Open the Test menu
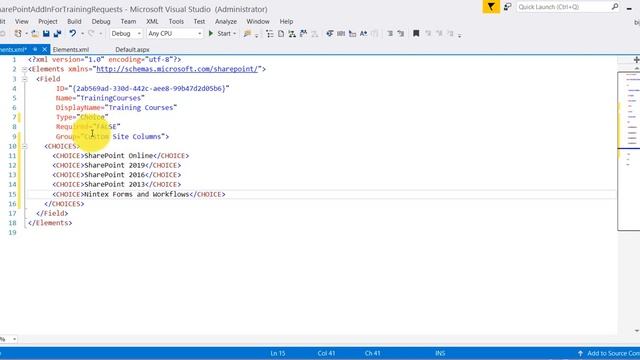This screenshot has height=360, width=640. tap(199, 21)
